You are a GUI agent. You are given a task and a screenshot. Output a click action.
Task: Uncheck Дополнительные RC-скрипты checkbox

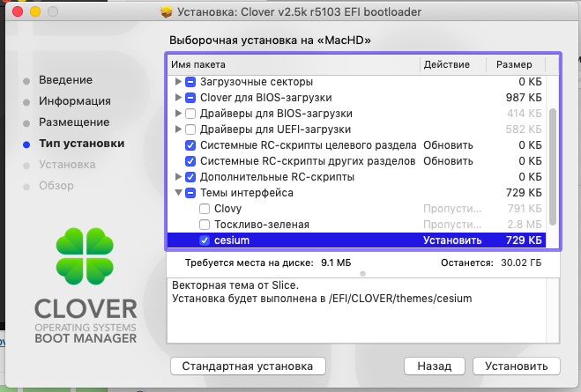[x=190, y=177]
